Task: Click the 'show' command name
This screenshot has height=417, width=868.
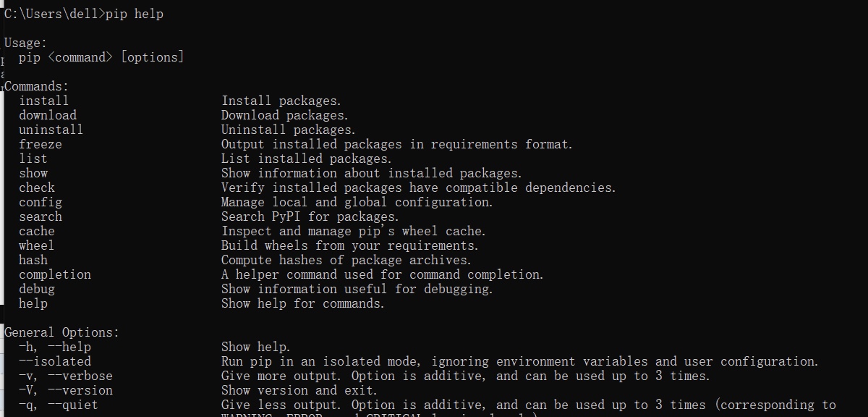Action: coord(33,173)
